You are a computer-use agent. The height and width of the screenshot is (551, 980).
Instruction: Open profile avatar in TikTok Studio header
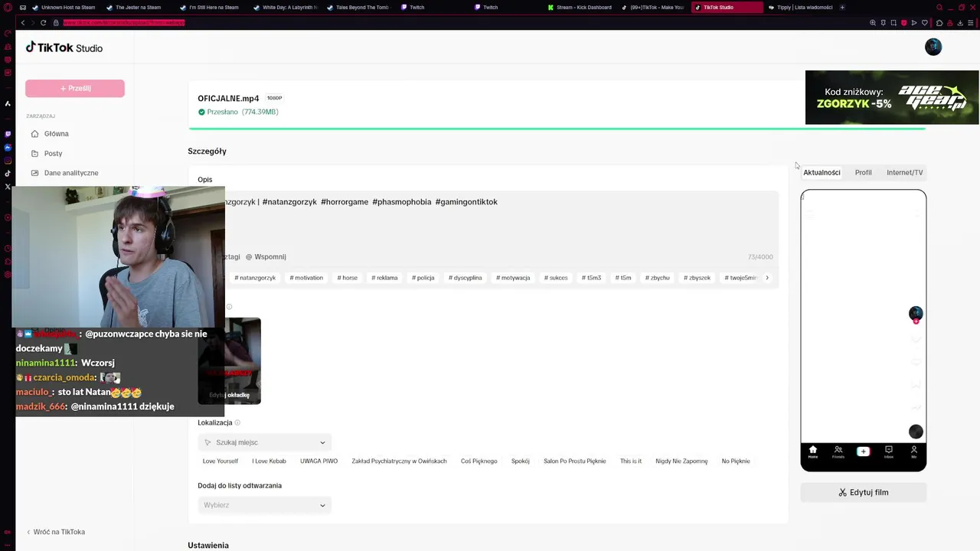tap(933, 47)
